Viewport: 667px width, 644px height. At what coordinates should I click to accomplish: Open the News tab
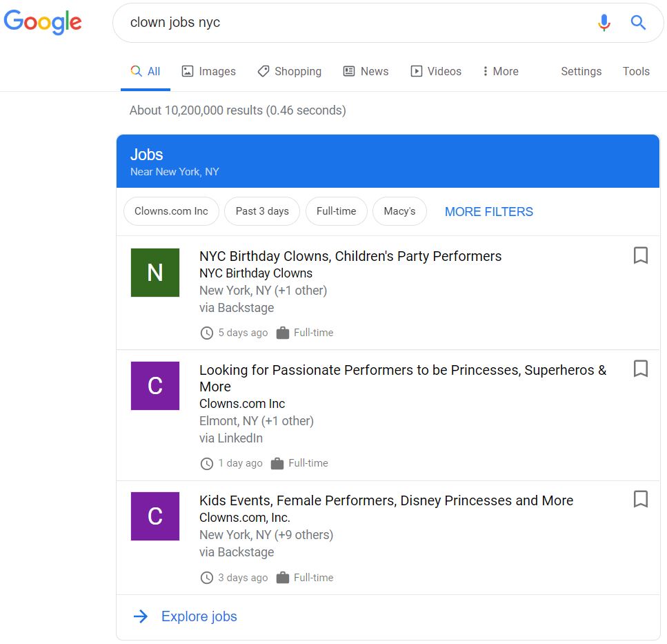(366, 71)
